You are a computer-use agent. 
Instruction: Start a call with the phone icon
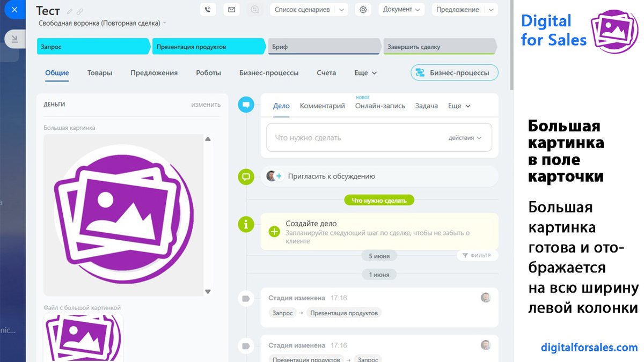coord(208,10)
